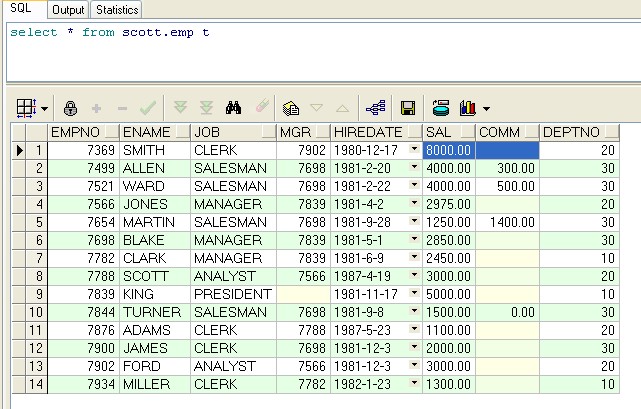Select the 1400.00 commission cell

pos(507,222)
